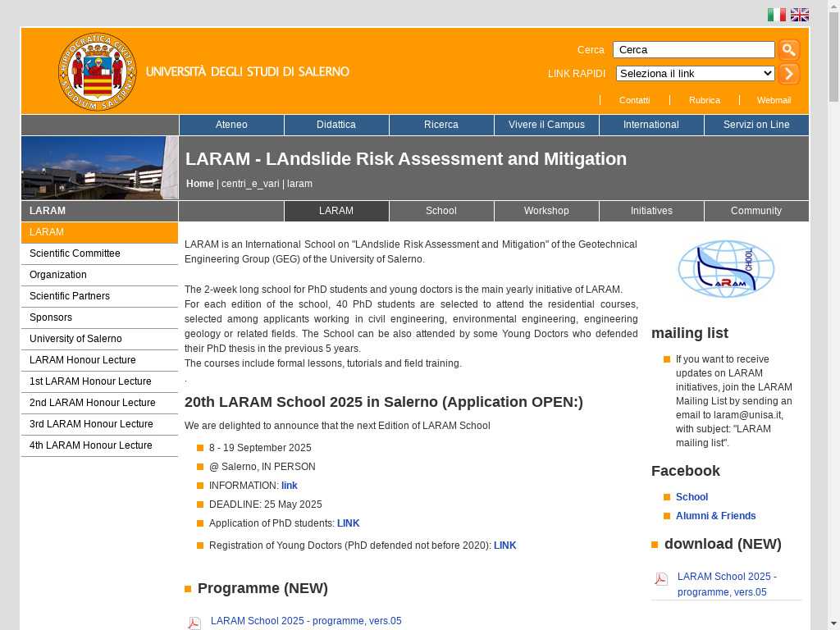Click PDF icon under Programme (NEW) heading
Viewport: 840px width, 630px height.
194,623
